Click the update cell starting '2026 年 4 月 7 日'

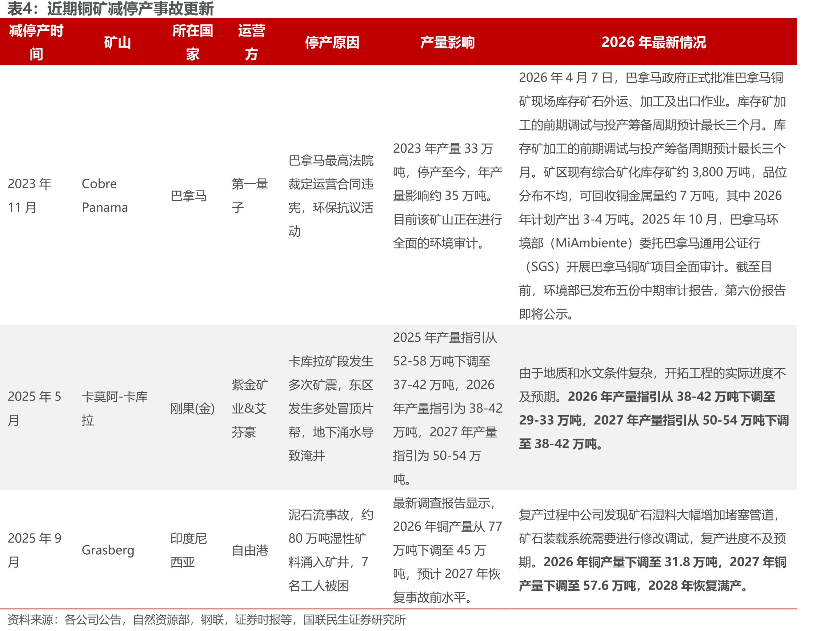coord(653,196)
